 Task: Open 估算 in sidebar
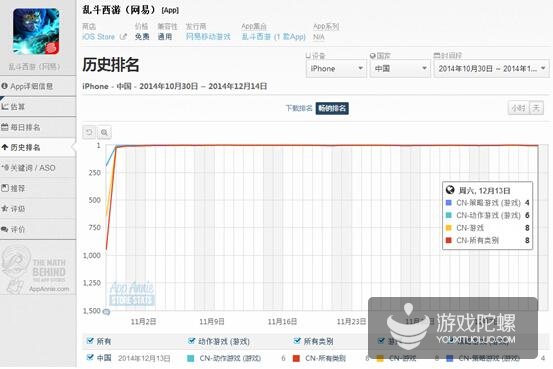pyautogui.click(x=38, y=107)
